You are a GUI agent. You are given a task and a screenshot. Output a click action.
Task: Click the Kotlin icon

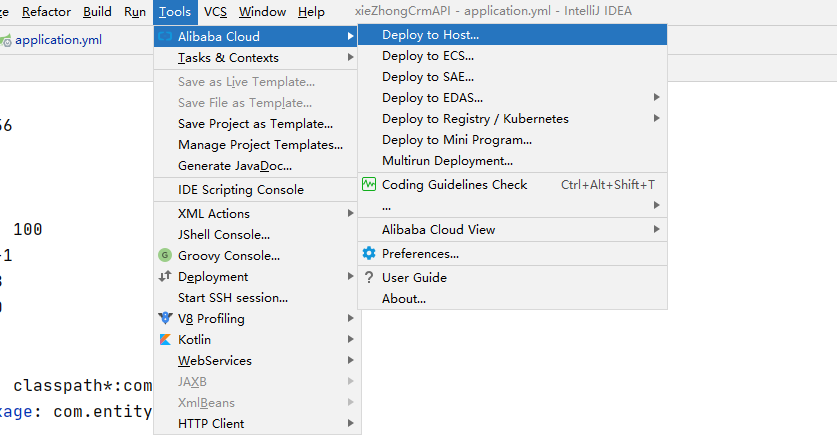coord(166,339)
